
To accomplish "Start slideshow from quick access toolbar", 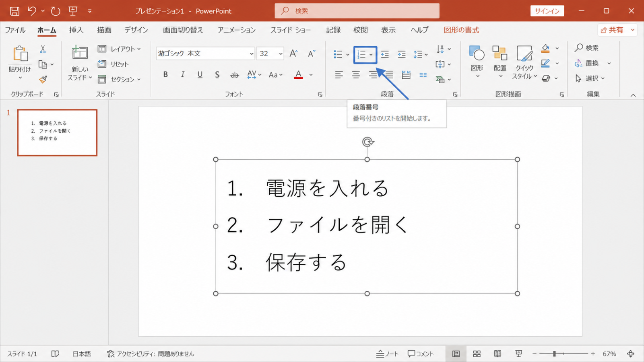I will [x=73, y=11].
